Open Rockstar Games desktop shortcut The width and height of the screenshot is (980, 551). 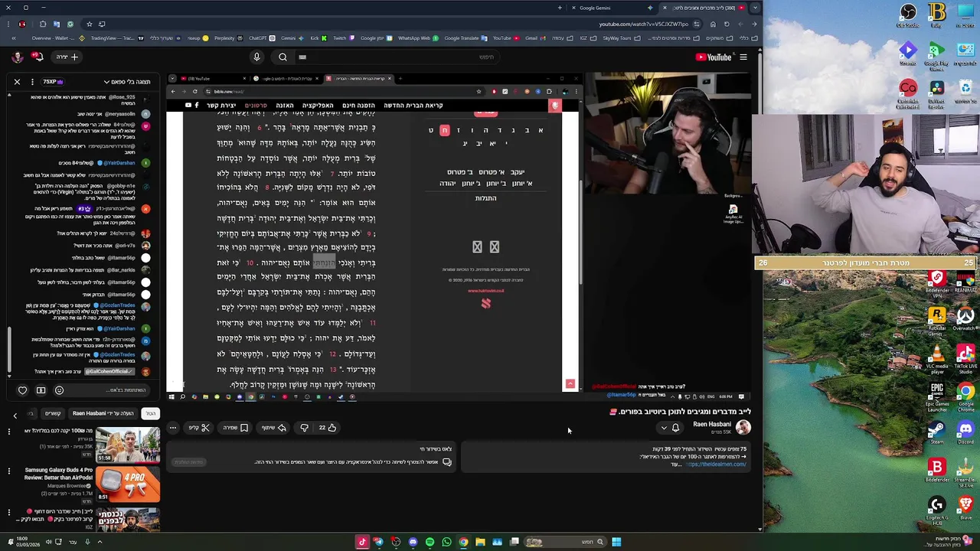tap(937, 321)
